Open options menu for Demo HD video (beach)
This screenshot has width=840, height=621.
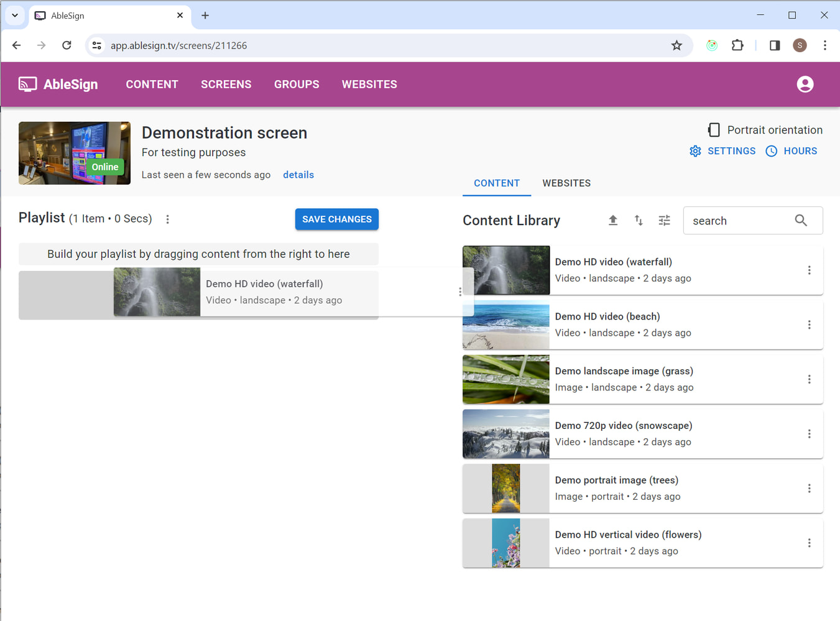point(809,325)
